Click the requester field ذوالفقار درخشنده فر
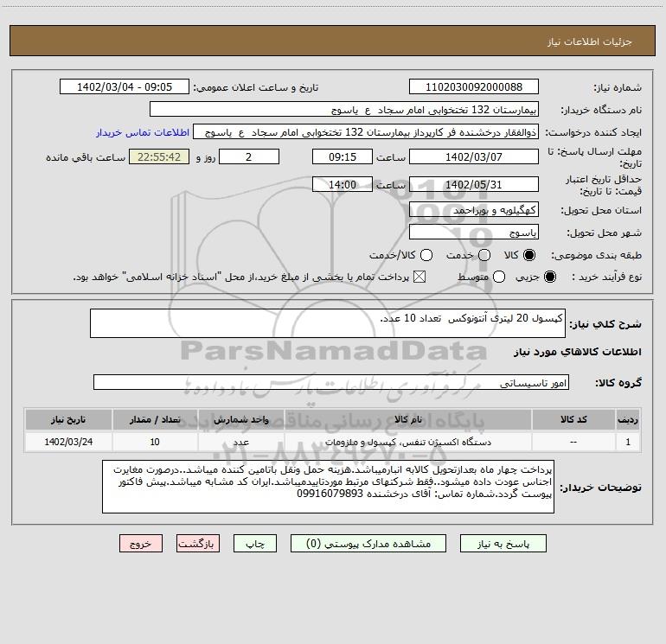The image size is (666, 644). pos(366,132)
